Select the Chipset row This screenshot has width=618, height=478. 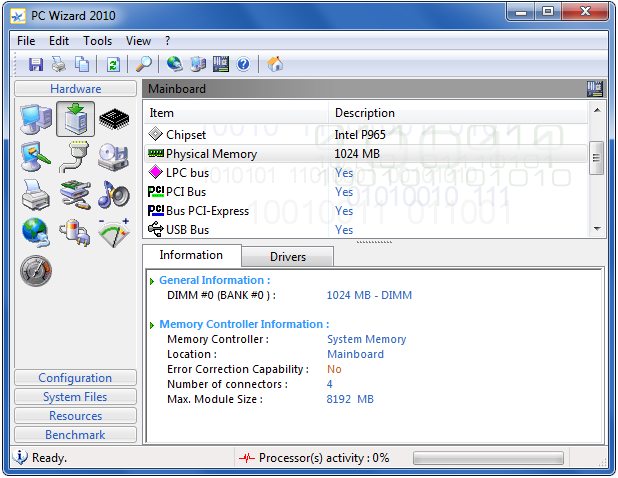click(x=366, y=135)
